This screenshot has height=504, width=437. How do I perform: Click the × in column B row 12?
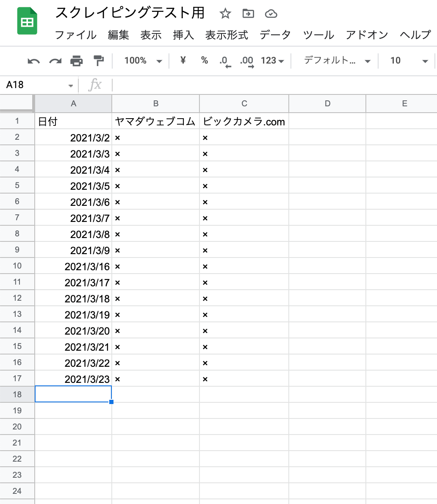118,299
